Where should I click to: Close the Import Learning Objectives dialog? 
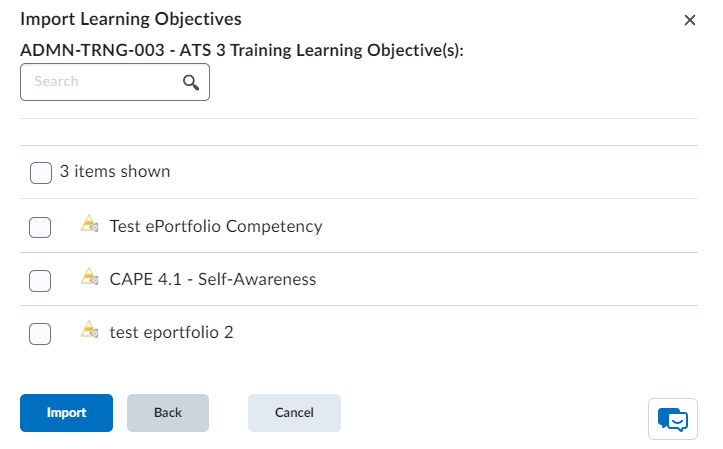tap(689, 20)
